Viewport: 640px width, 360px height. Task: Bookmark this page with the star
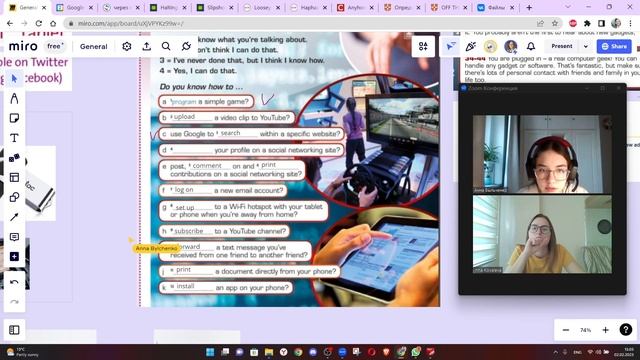[x=555, y=23]
